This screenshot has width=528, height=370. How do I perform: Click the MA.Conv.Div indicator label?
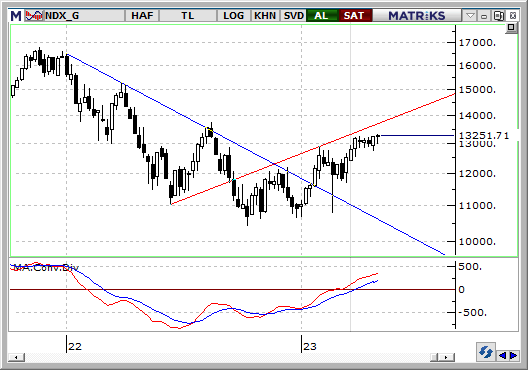pyautogui.click(x=46, y=268)
